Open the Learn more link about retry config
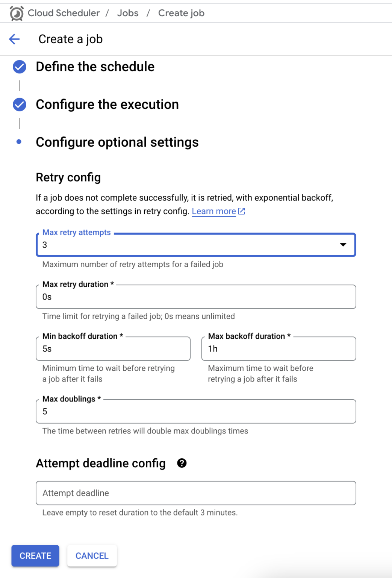 click(213, 211)
